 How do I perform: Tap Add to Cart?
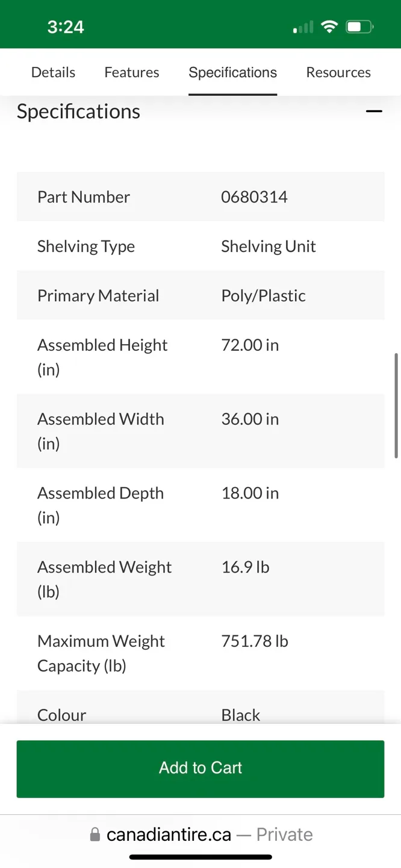tap(200, 768)
